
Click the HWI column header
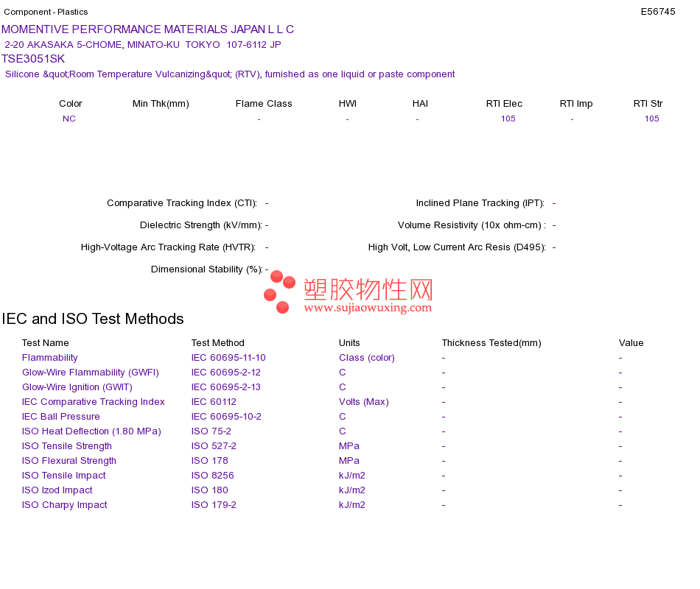(348, 104)
